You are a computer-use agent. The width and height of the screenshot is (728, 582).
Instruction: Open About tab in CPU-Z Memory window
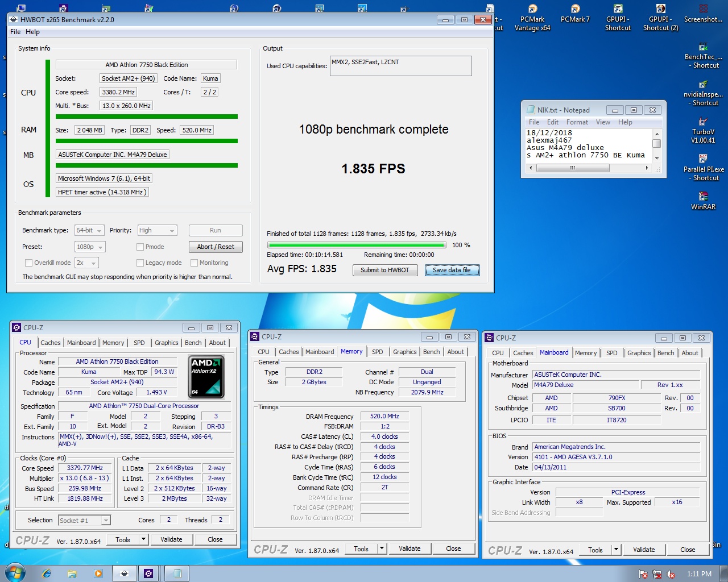(x=456, y=352)
